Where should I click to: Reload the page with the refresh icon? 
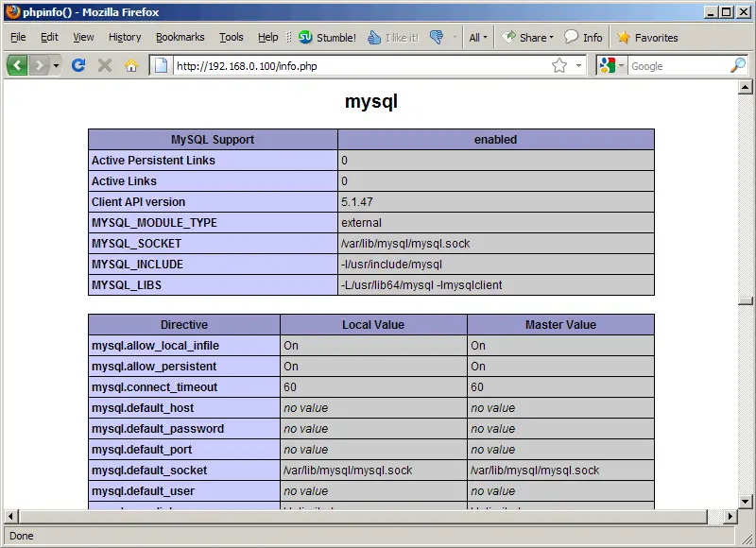(x=78, y=65)
